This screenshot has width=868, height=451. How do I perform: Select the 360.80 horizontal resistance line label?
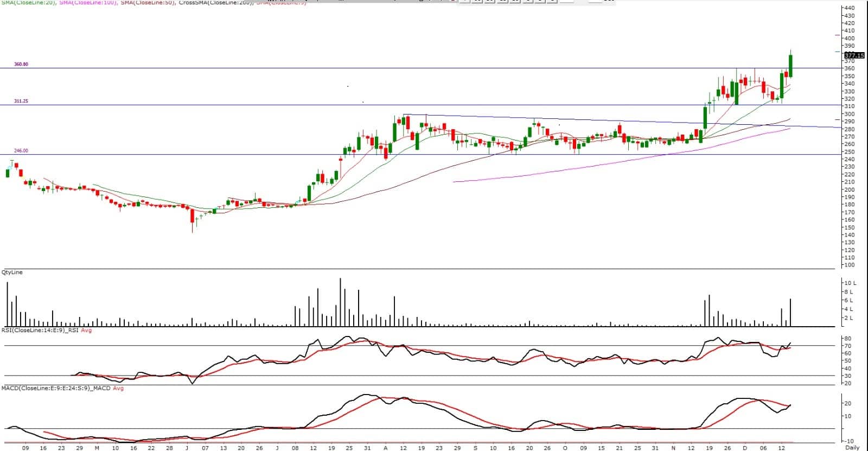point(21,64)
